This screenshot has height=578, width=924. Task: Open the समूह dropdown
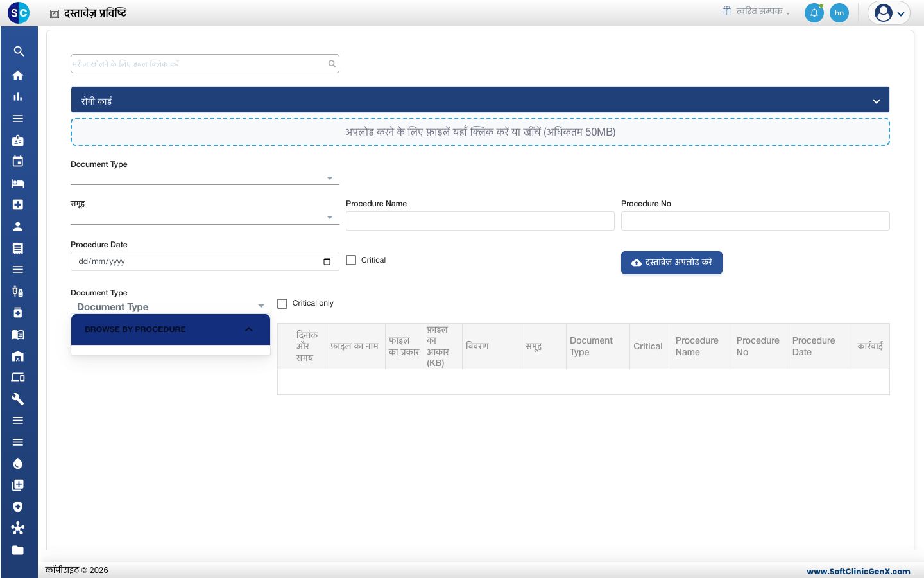click(x=205, y=218)
